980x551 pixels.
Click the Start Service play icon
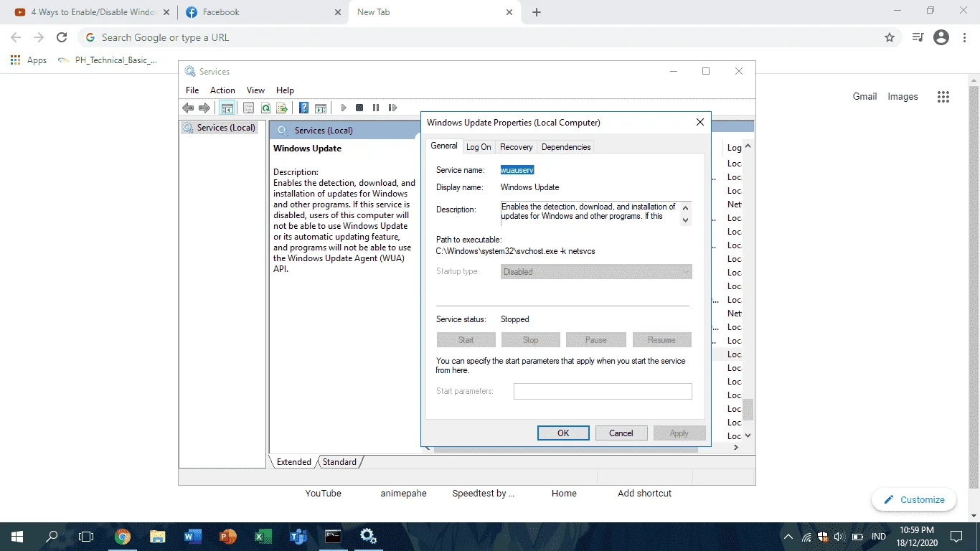[344, 108]
